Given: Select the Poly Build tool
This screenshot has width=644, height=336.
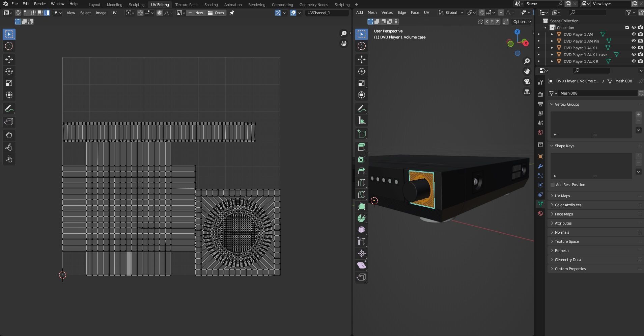Looking at the screenshot, I should point(362,206).
